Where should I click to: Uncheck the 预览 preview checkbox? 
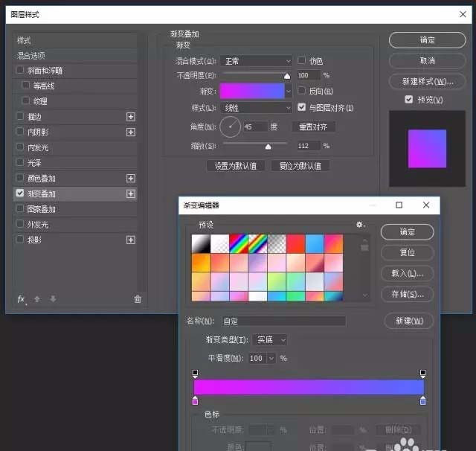pos(408,100)
